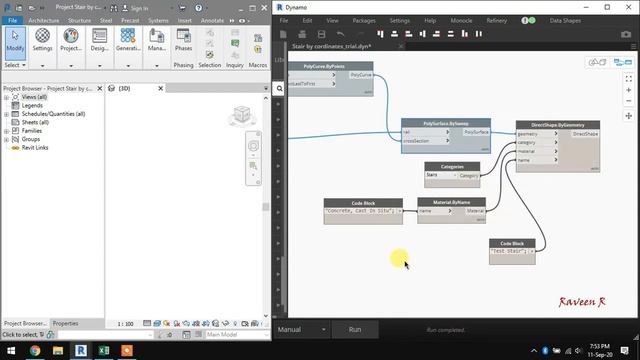Close the Project Browser panel
640x360 pixels.
100,88
